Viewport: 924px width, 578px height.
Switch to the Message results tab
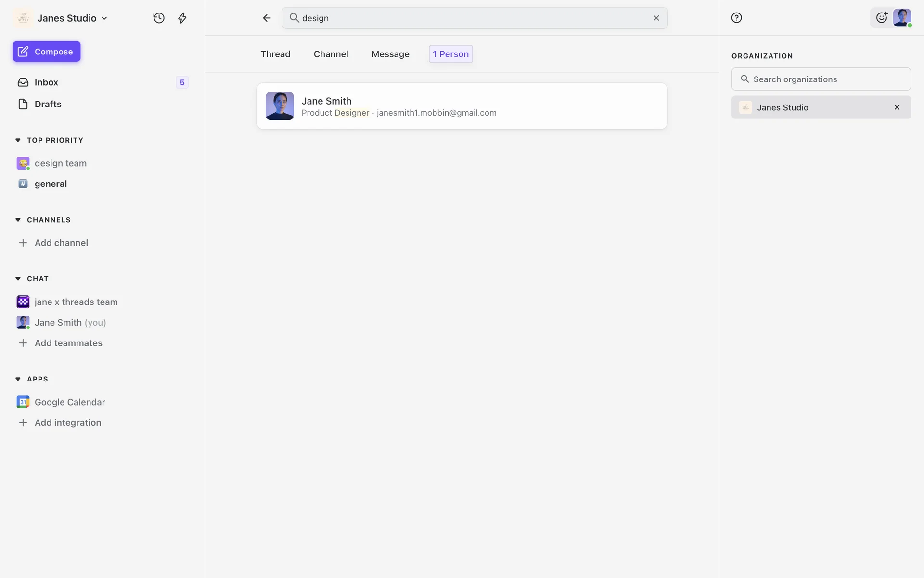tap(390, 54)
